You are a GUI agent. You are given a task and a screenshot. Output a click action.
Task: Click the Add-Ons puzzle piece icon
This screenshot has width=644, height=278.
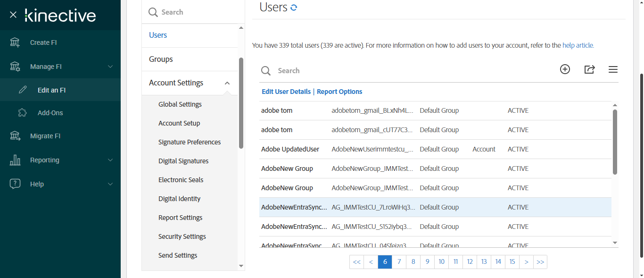coord(22,113)
